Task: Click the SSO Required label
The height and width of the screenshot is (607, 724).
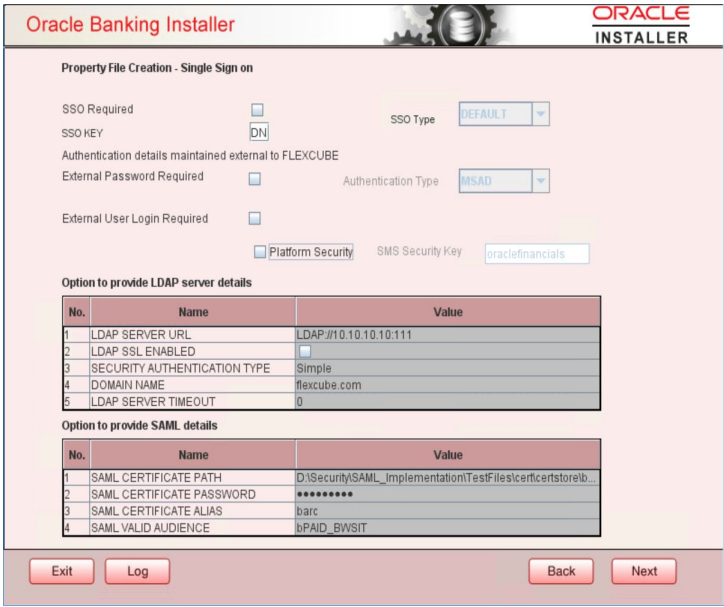Action: coord(97,109)
